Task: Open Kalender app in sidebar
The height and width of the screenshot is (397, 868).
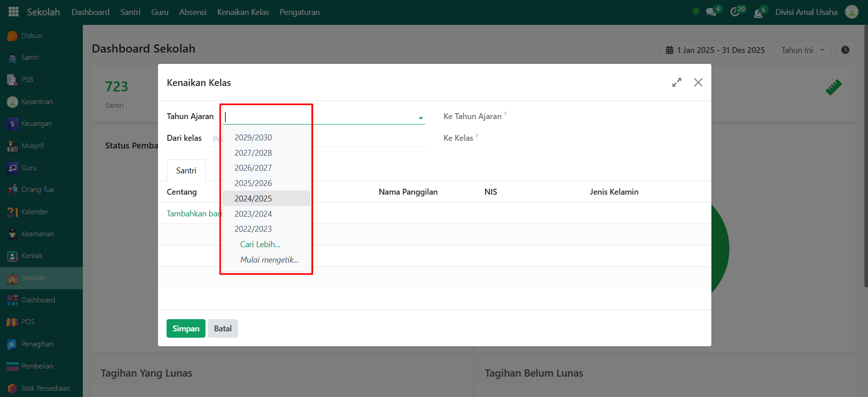Action: (35, 212)
